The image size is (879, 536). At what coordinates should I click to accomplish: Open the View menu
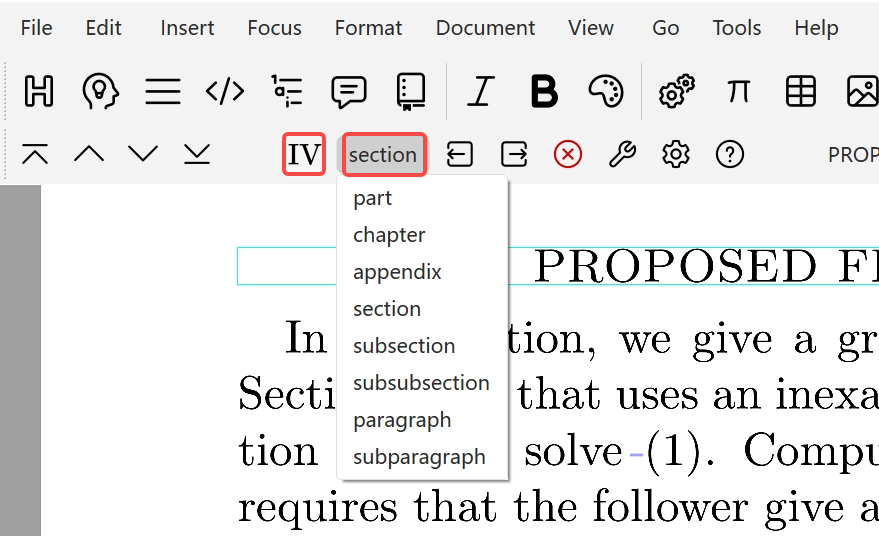(x=591, y=28)
